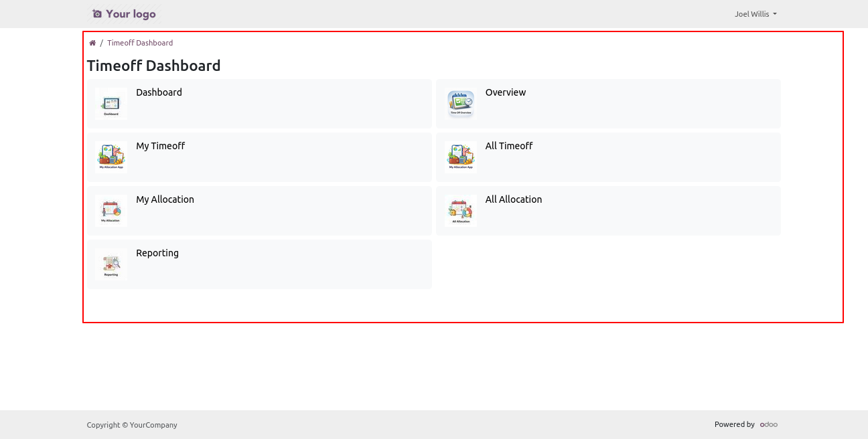The width and height of the screenshot is (868, 439).
Task: Expand the Joel Willis user menu
Action: coord(755,14)
